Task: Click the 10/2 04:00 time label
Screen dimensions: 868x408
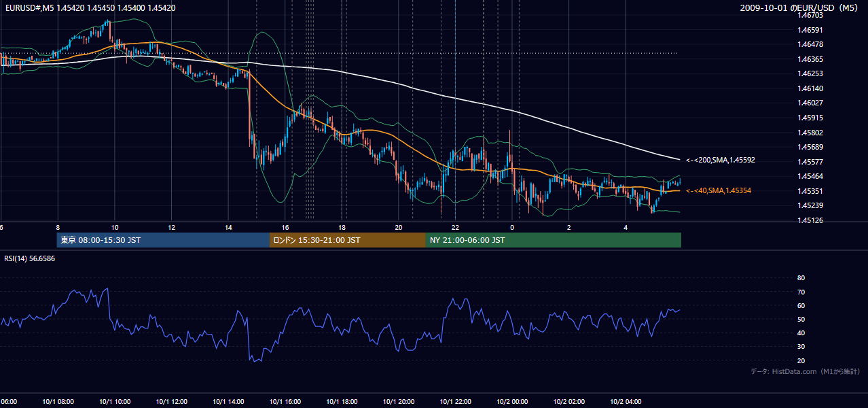Action: (x=626, y=402)
